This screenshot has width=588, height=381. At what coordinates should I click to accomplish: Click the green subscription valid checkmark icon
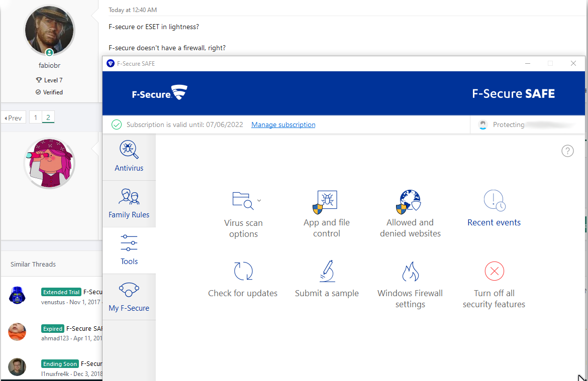117,124
